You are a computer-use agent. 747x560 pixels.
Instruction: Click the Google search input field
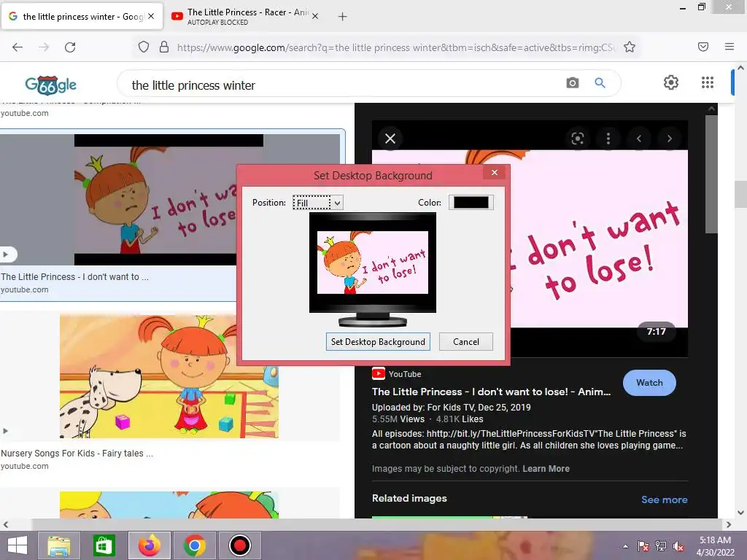(343, 85)
